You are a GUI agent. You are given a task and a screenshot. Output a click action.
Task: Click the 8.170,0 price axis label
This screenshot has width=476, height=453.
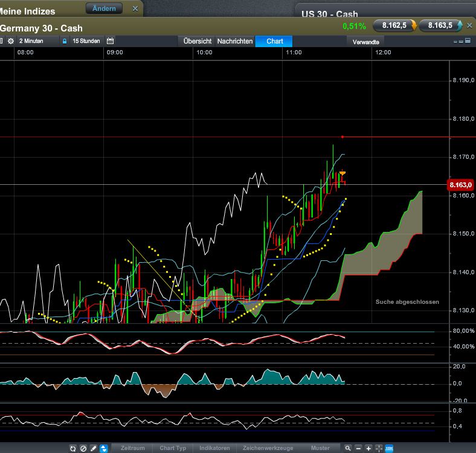tap(463, 157)
